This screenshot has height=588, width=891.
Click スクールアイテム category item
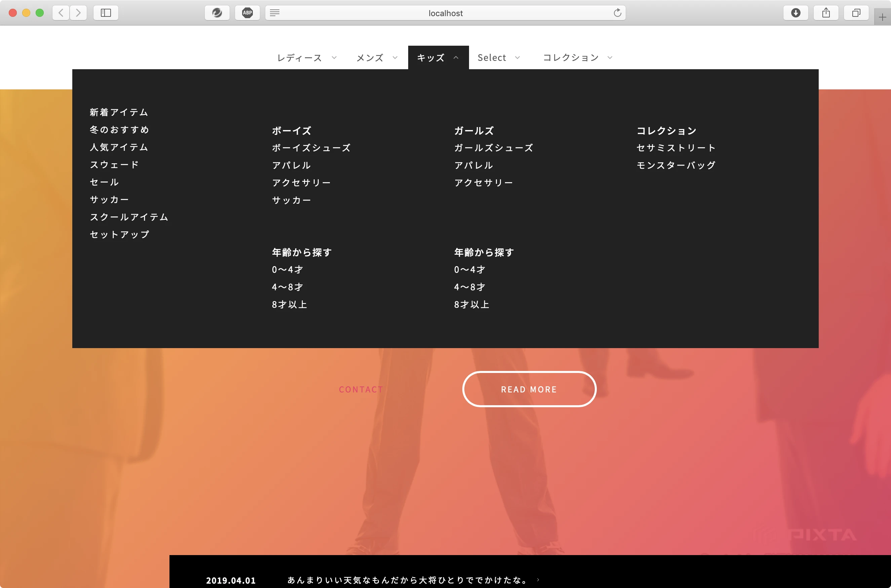129,217
